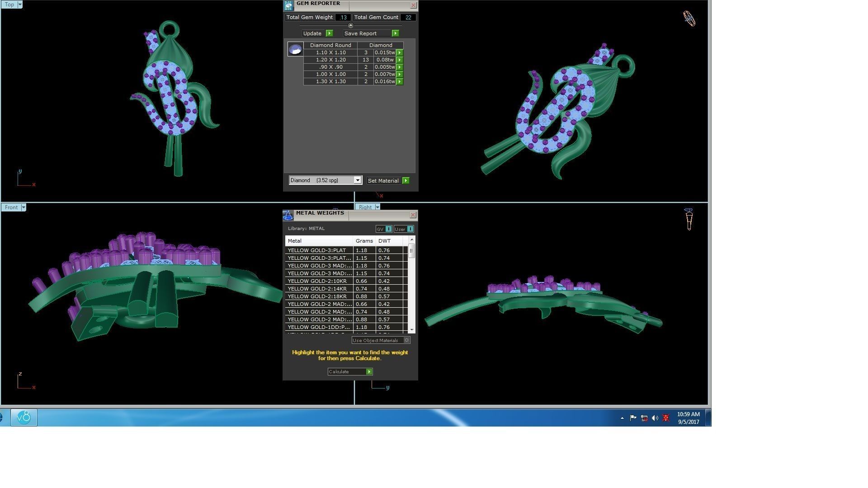Click the Metal Weights flask icon

pos(288,216)
